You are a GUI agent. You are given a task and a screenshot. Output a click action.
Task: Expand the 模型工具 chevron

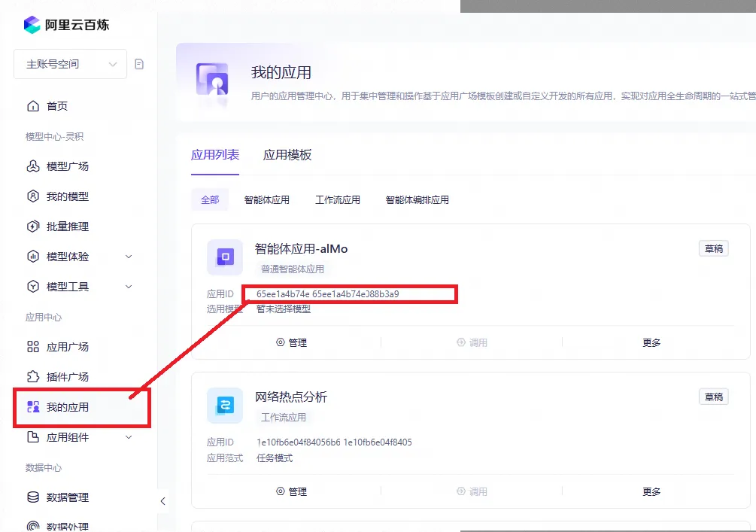pos(129,287)
